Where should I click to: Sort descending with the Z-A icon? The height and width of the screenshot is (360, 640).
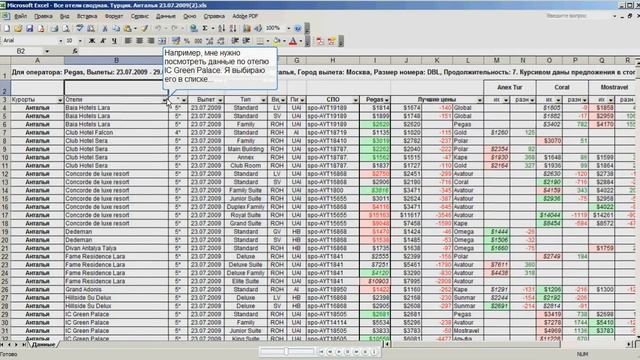pos(233,28)
